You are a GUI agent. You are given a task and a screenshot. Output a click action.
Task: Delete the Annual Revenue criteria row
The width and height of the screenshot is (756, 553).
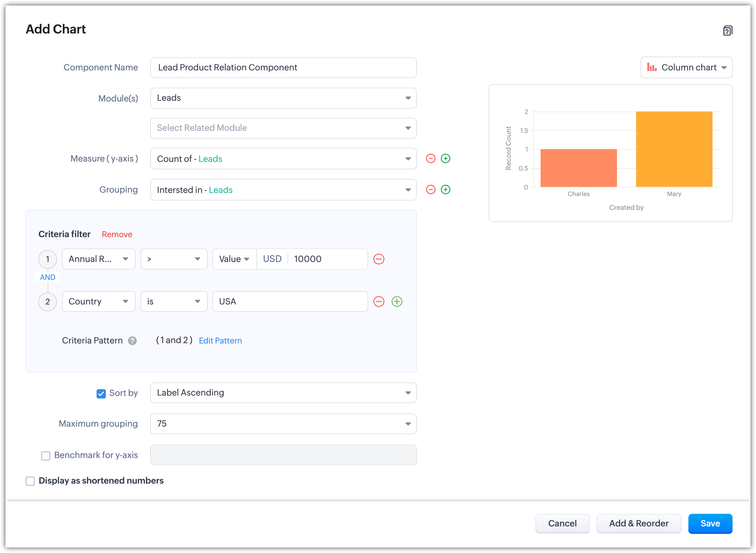(x=379, y=259)
